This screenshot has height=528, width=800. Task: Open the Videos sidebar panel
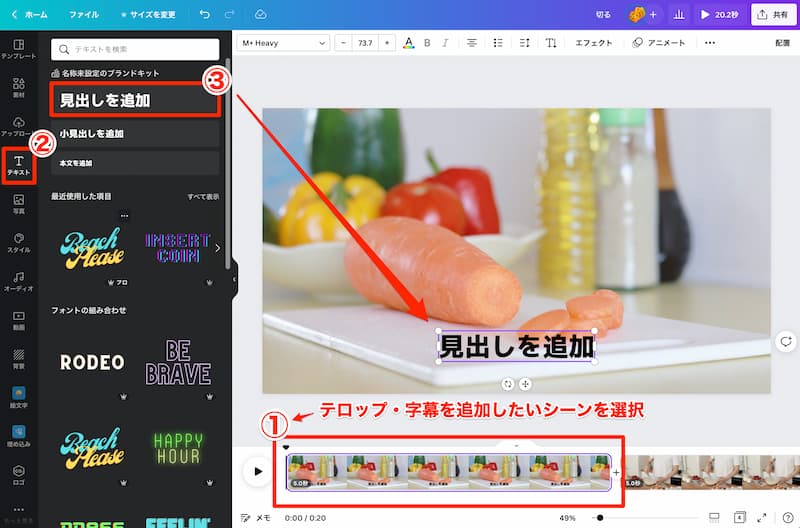18,320
